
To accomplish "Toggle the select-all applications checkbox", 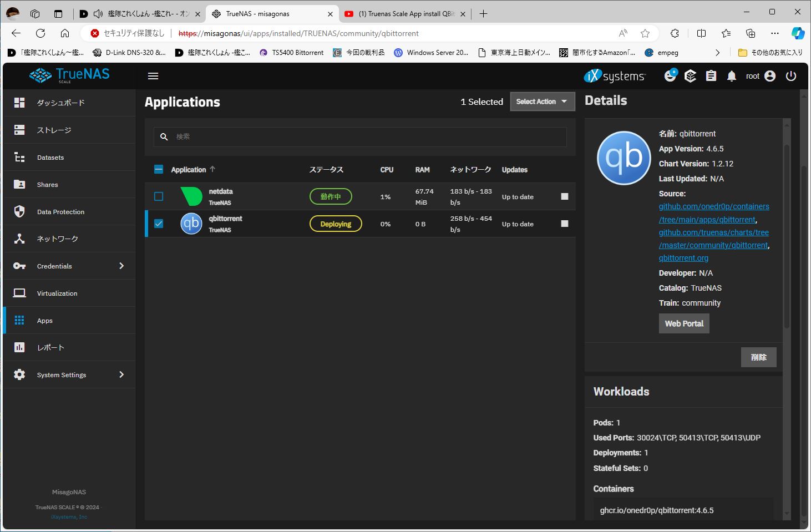I will click(x=159, y=169).
